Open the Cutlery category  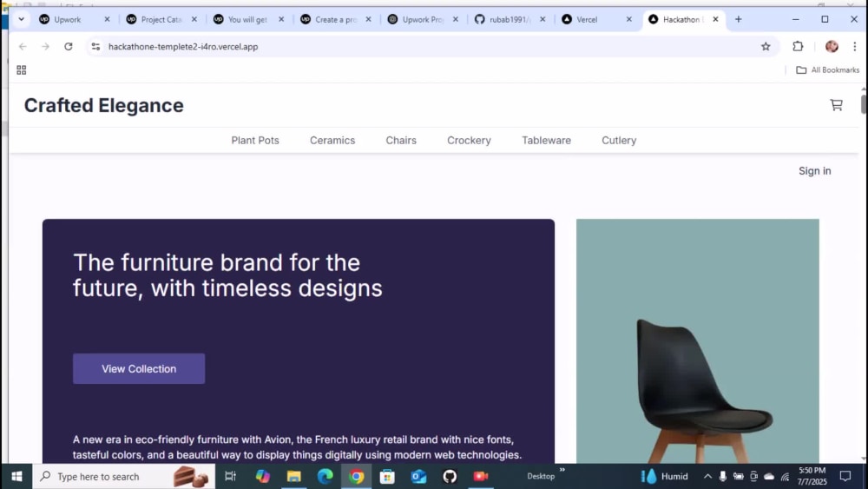coord(619,141)
